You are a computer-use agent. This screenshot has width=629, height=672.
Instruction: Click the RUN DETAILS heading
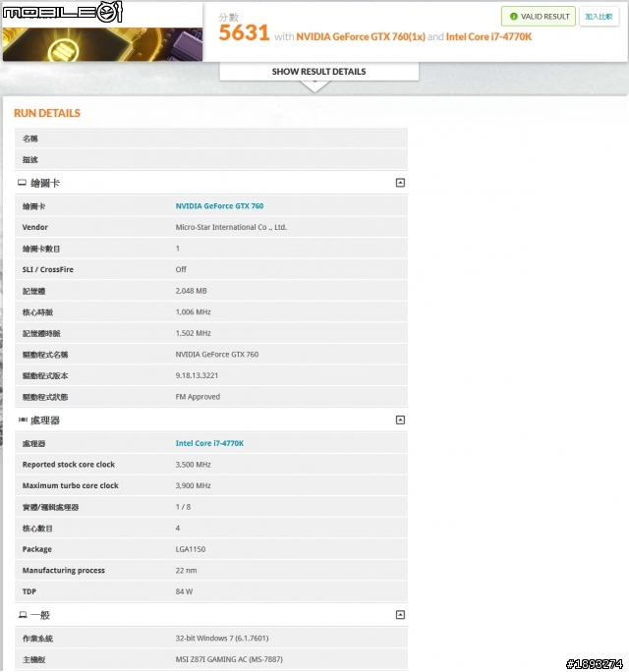click(x=47, y=113)
